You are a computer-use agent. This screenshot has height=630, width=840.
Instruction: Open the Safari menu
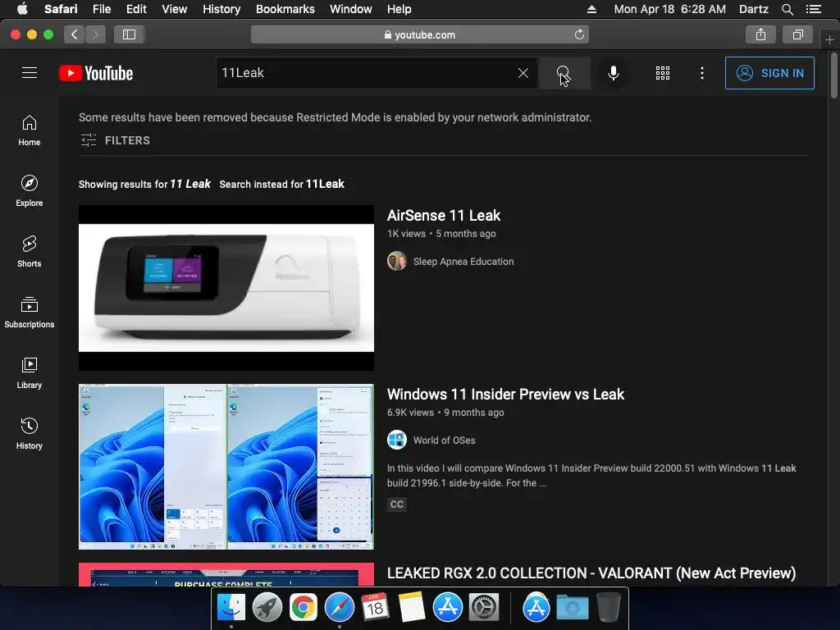[61, 9]
